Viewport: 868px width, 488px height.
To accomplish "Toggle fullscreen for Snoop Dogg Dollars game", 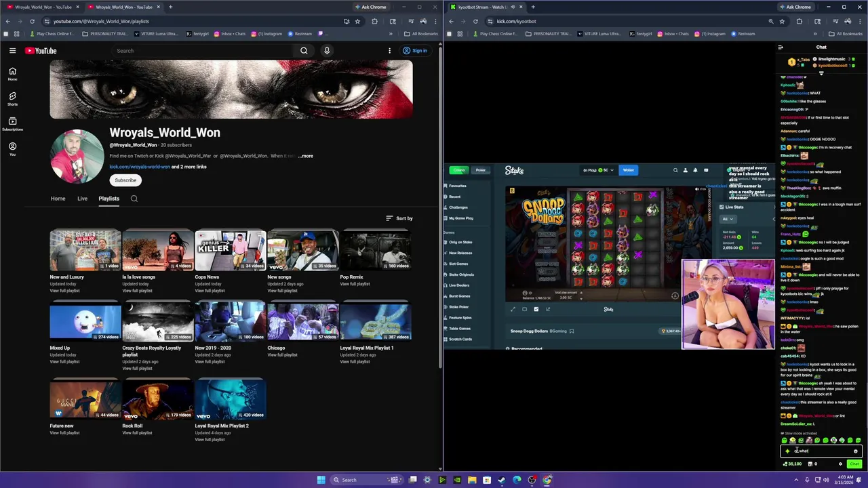I will point(513,309).
